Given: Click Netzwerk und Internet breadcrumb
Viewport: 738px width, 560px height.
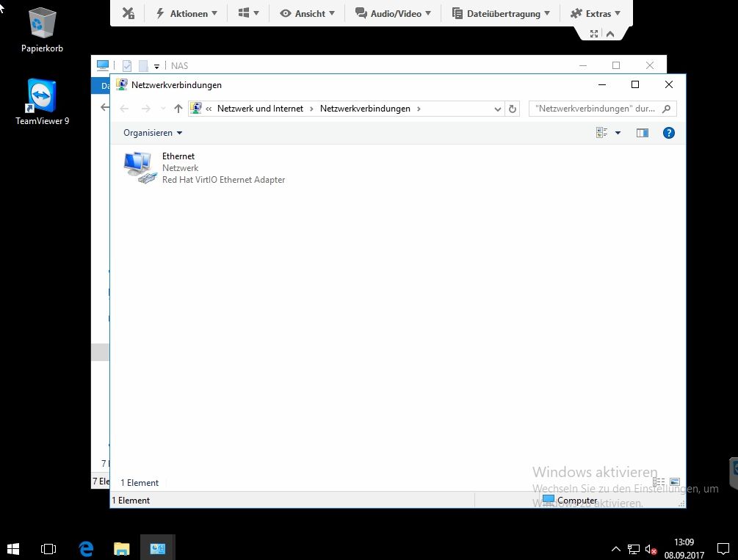Looking at the screenshot, I should point(260,109).
